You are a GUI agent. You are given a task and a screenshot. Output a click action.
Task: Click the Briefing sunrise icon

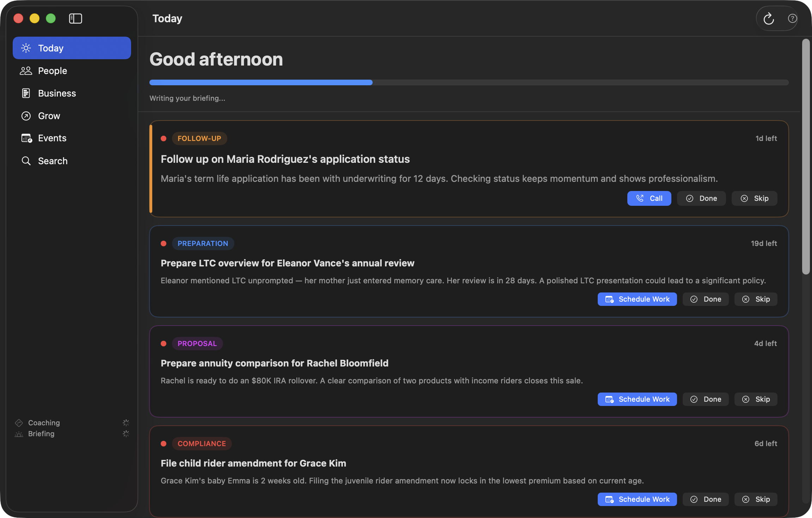18,434
